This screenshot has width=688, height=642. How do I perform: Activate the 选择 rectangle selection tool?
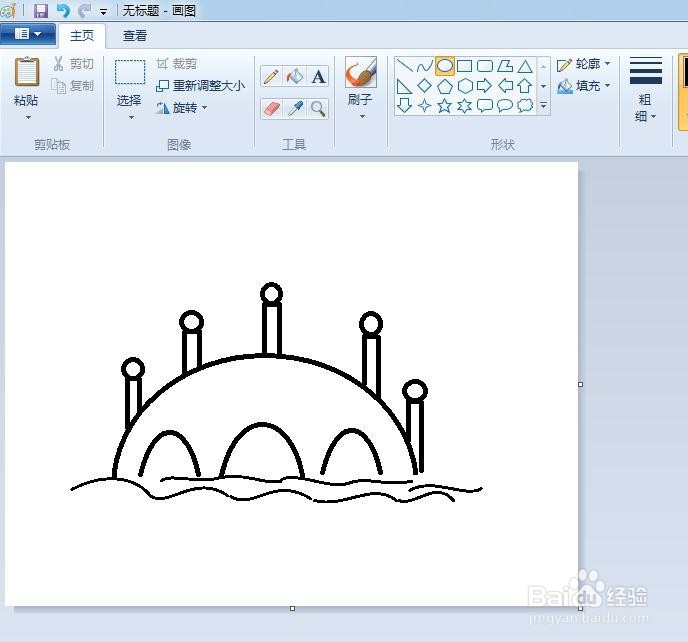tap(130, 72)
